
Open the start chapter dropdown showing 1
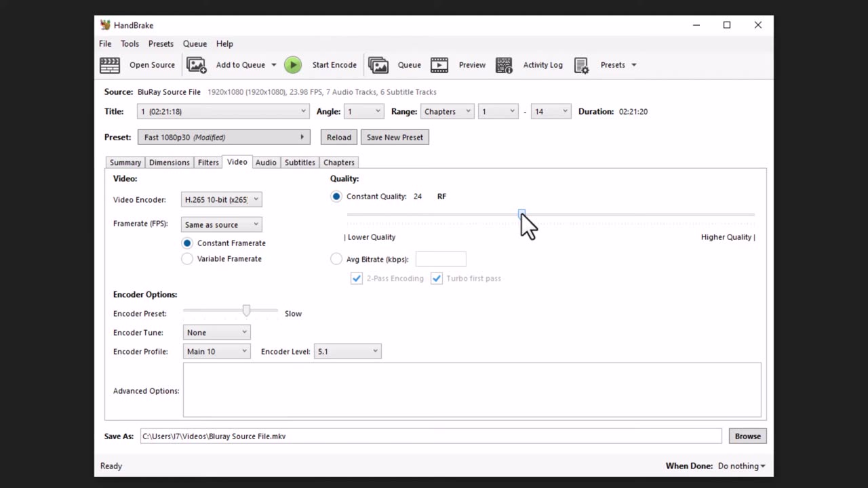pyautogui.click(x=498, y=112)
